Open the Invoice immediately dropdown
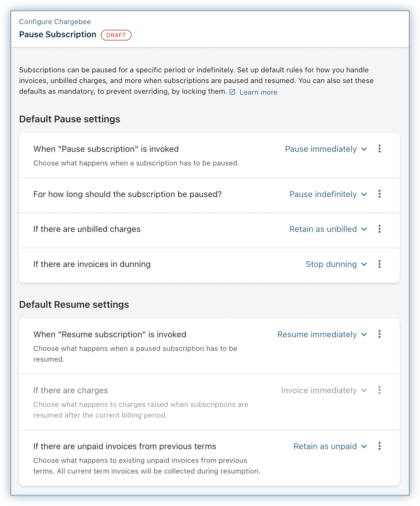The image size is (420, 506). pyautogui.click(x=324, y=391)
